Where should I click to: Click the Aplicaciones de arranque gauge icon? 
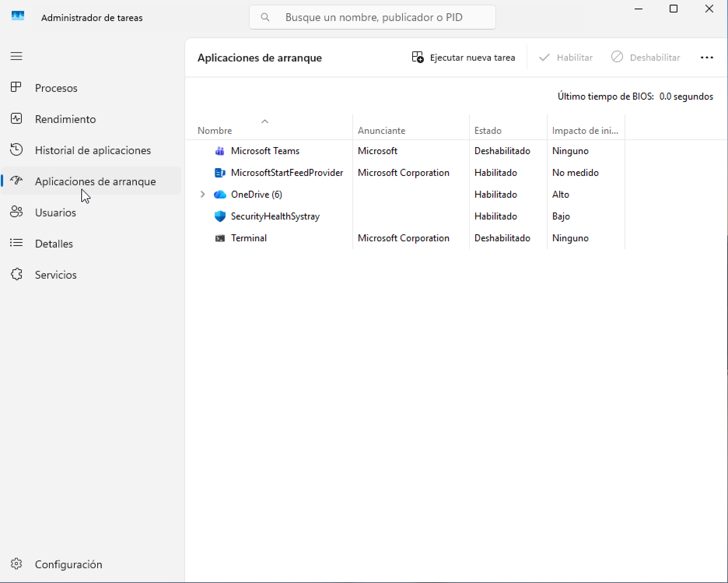(x=16, y=180)
